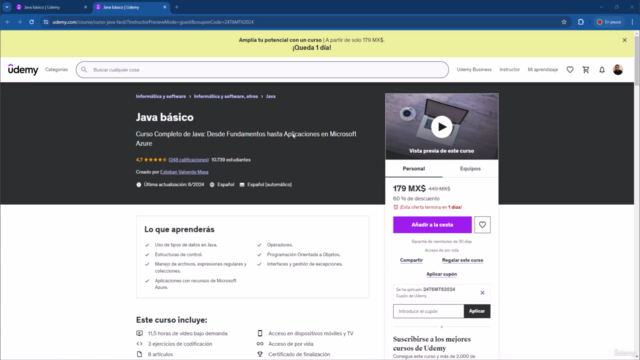Viewport: 640px width, 360px height.
Task: Open a new browser tab
Action: [x=177, y=7]
